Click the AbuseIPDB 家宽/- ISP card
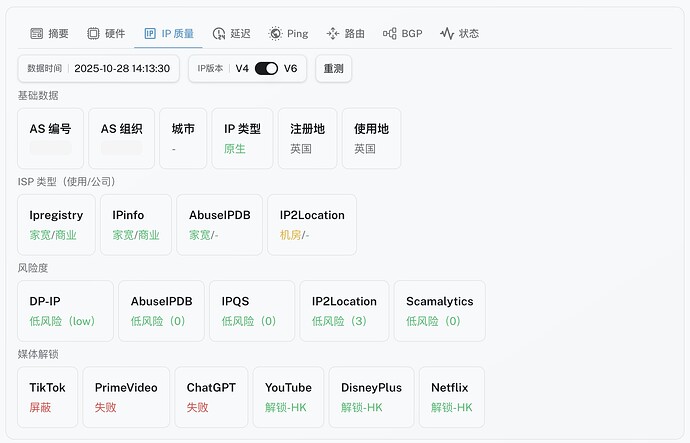This screenshot has width=690, height=443. click(220, 225)
